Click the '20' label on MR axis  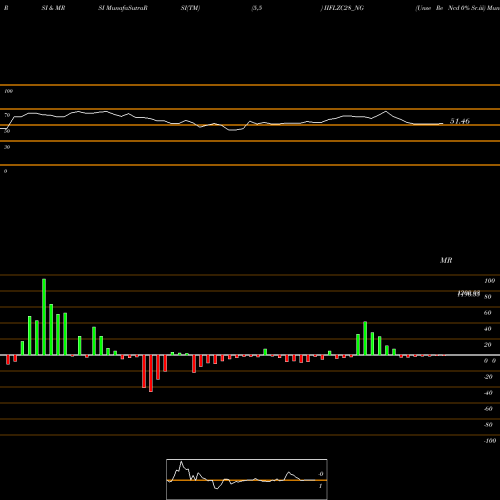tap(487, 345)
